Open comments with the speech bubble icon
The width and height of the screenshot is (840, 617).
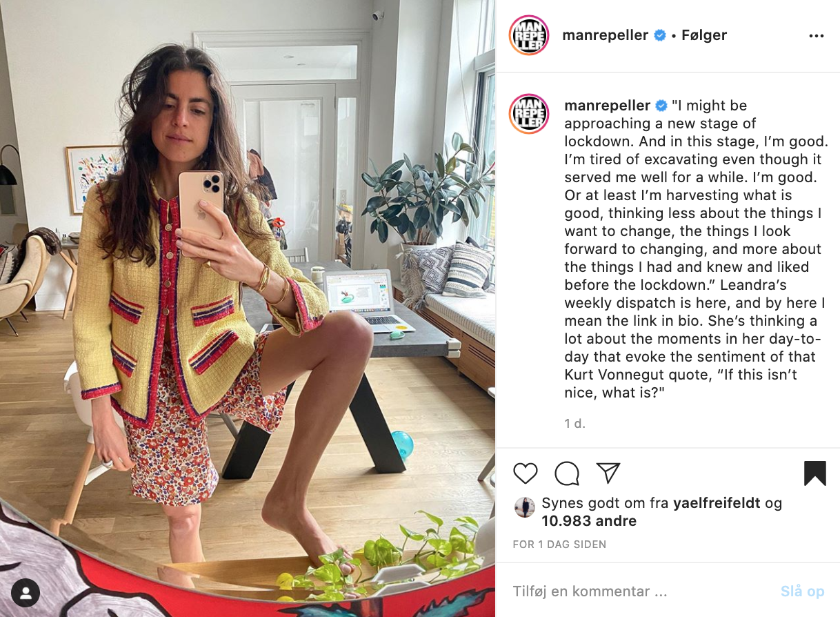(x=567, y=473)
